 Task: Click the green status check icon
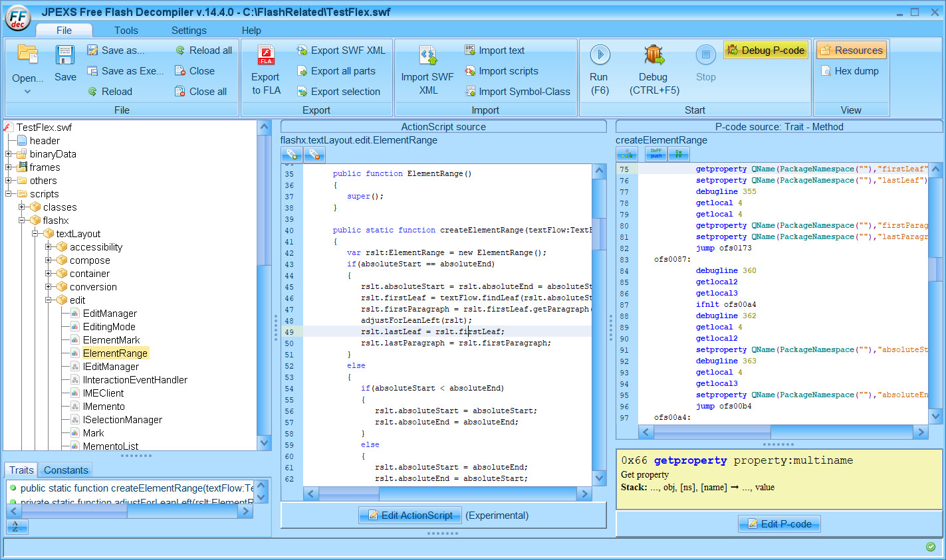click(x=931, y=547)
